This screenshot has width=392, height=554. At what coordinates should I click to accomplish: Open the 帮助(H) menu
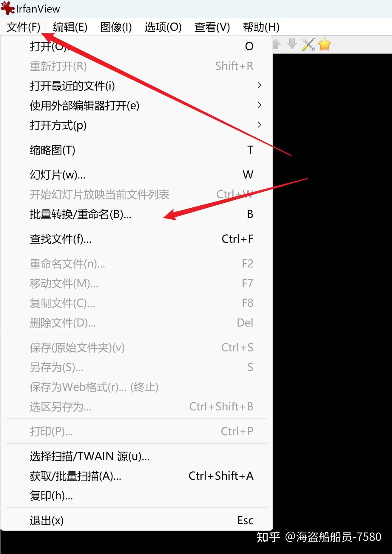261,27
